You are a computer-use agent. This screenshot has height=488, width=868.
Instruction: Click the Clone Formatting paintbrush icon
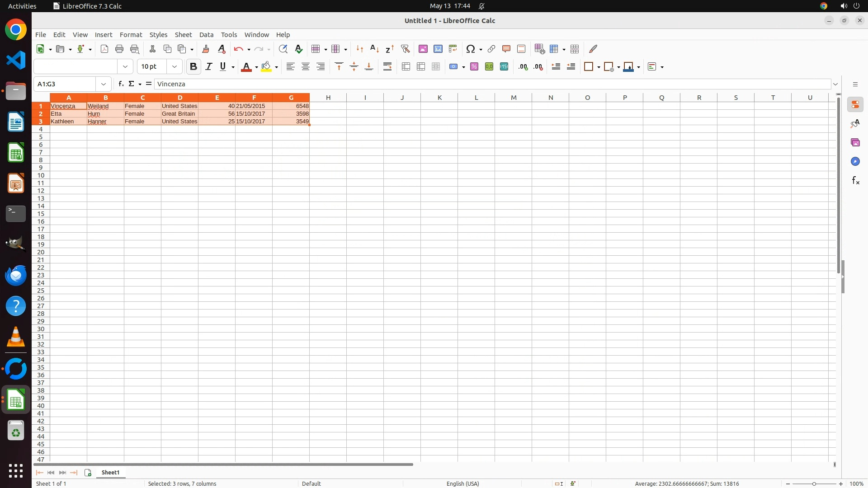click(x=206, y=49)
